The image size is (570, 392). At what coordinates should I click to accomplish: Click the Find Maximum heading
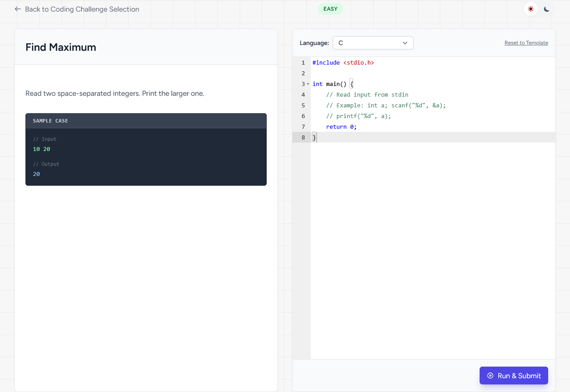(61, 47)
